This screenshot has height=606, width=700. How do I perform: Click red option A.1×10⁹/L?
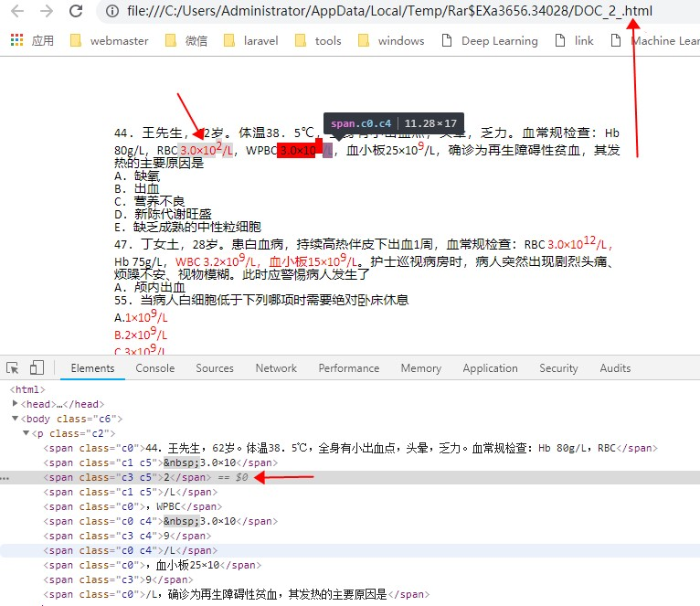141,316
